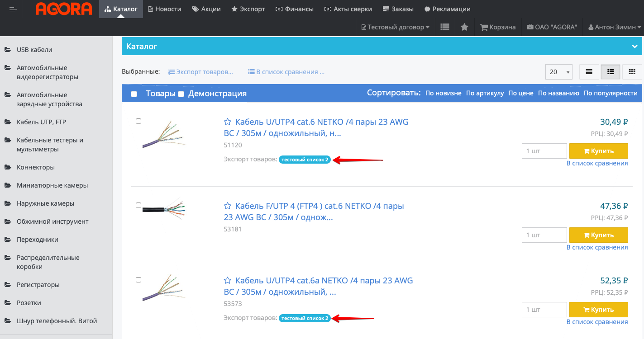Collapse the Каталог panel with the chevron
This screenshot has height=339, width=644.
(x=634, y=47)
